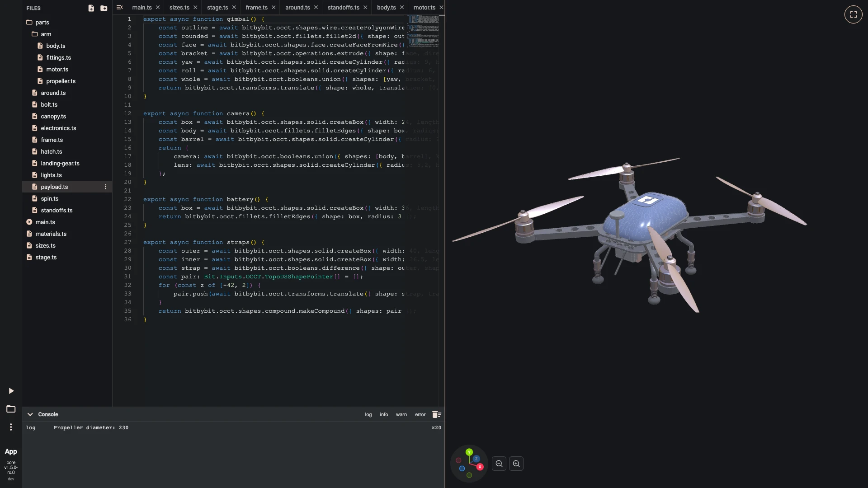Switch to the stage.ts tab
Screen dimensions: 868x488
(x=217, y=7)
